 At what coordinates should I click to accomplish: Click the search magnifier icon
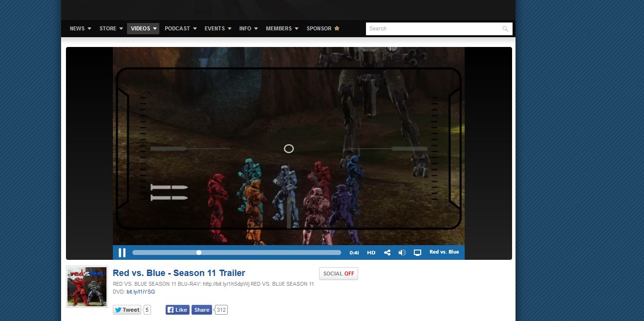[x=505, y=29]
